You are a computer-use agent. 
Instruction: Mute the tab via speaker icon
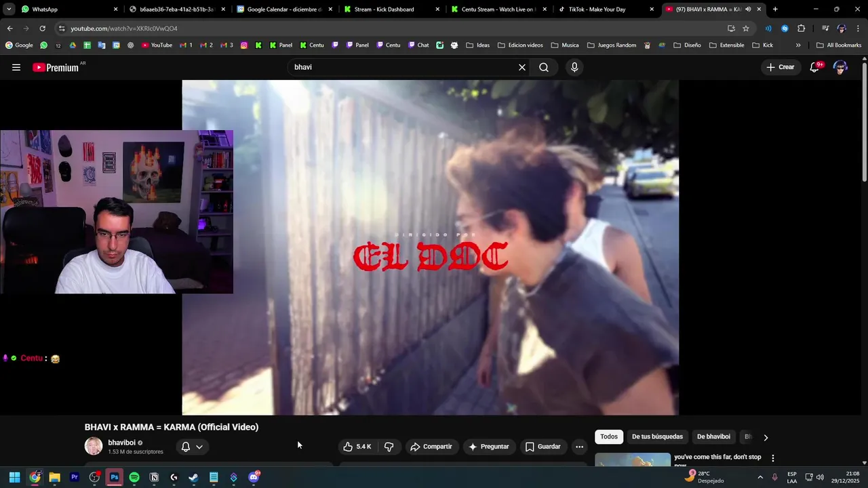748,9
